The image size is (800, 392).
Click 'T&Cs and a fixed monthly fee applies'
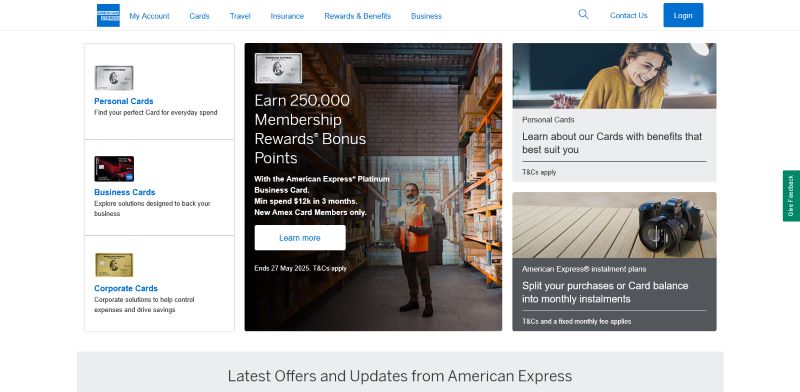(577, 322)
